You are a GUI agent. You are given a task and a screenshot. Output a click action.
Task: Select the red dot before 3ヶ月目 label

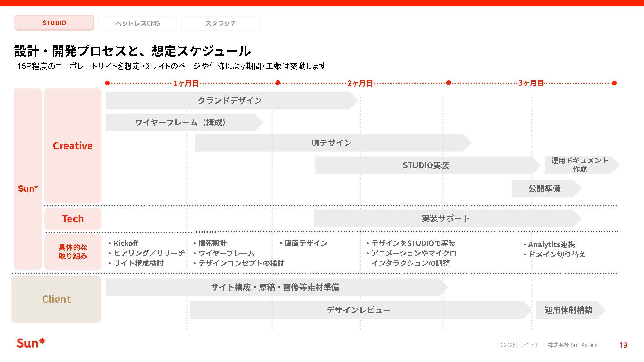pyautogui.click(x=448, y=83)
